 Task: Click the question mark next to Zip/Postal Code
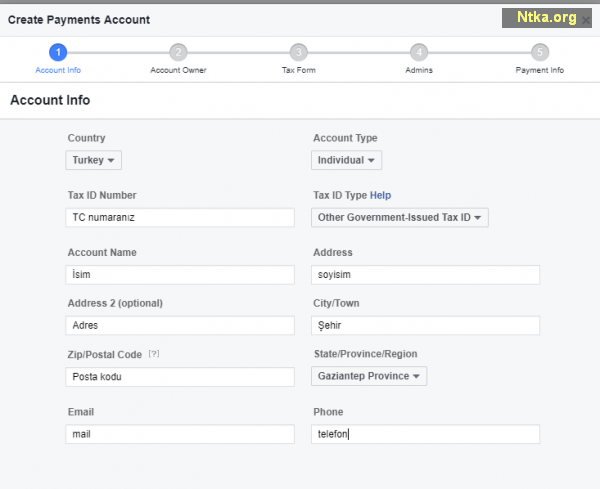tap(153, 354)
